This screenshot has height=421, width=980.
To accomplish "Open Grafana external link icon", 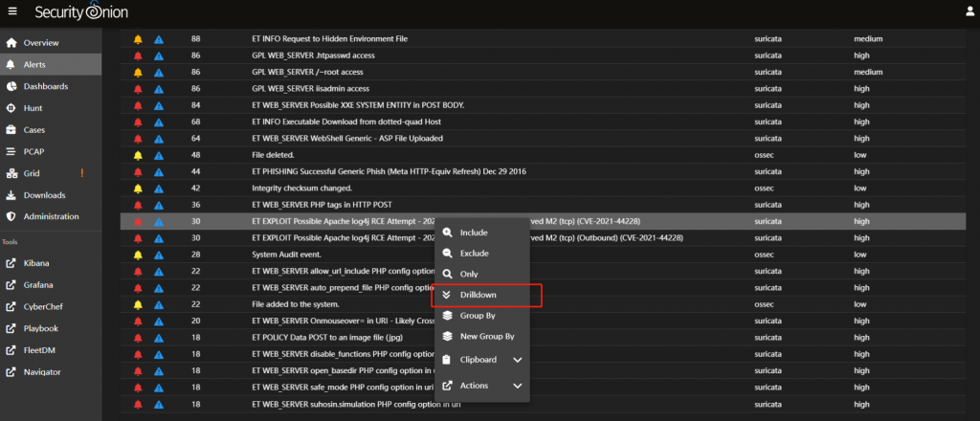I will [11, 285].
